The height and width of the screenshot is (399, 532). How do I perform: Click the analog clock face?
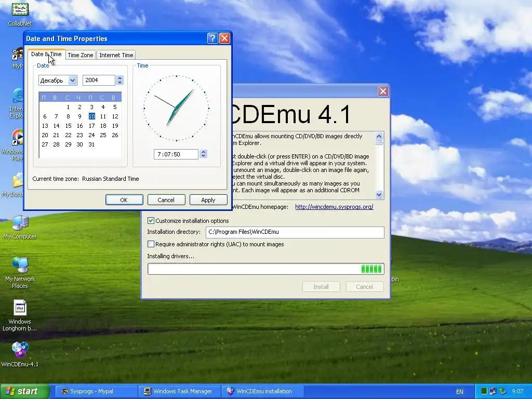coord(177,108)
